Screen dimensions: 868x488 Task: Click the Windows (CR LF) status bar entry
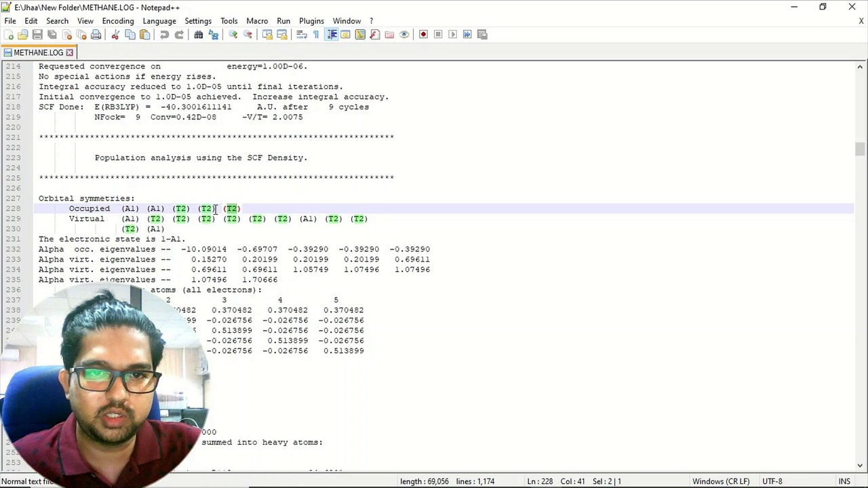720,481
